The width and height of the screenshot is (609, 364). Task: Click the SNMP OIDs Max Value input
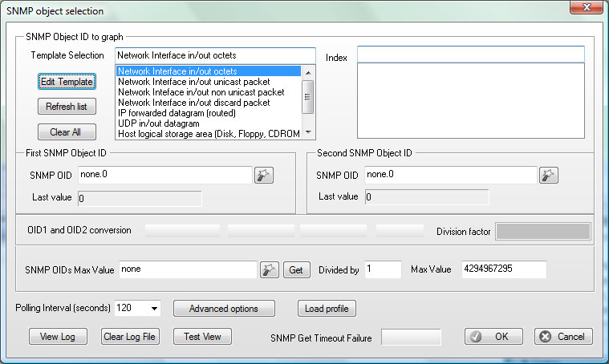(188, 269)
